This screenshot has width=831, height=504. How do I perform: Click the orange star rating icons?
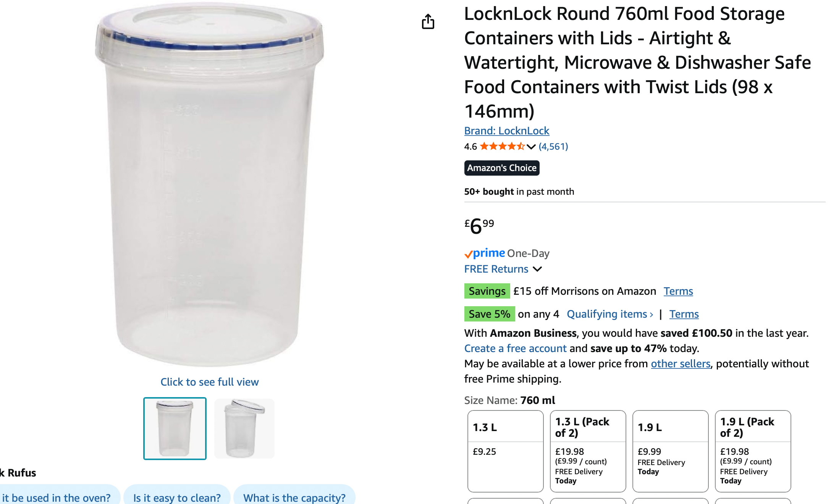click(502, 146)
